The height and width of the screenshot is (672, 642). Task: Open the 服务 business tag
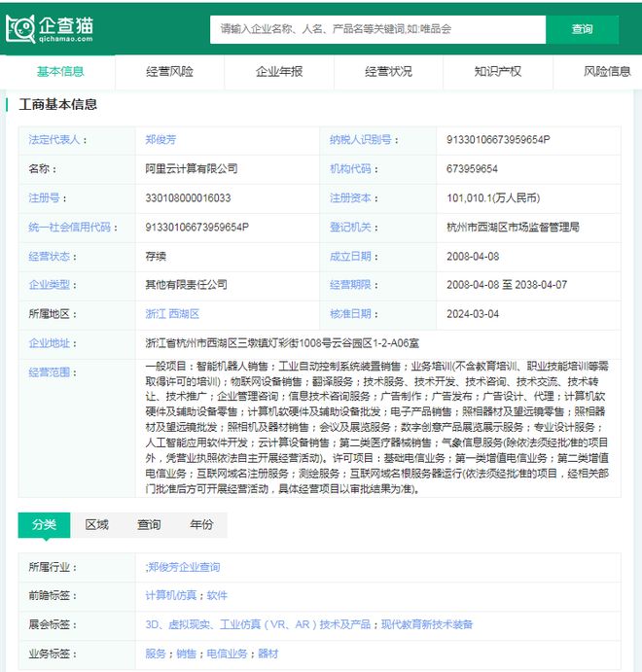point(156,654)
